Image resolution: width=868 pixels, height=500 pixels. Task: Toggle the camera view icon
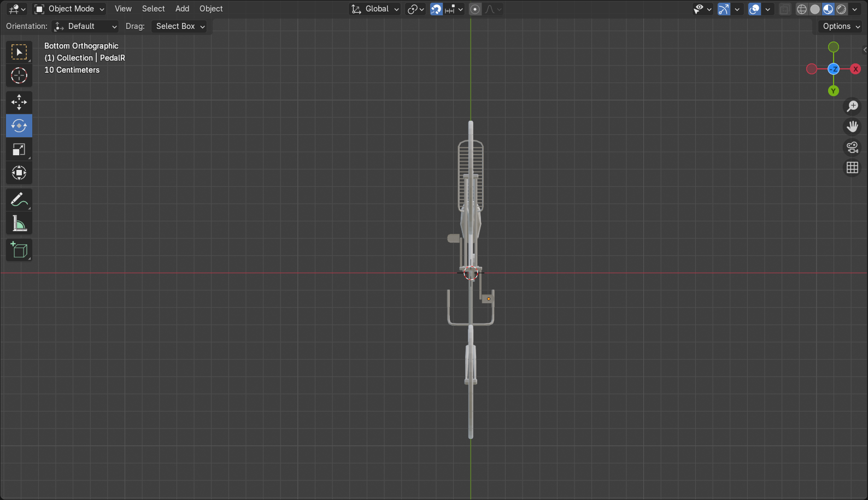[852, 147]
